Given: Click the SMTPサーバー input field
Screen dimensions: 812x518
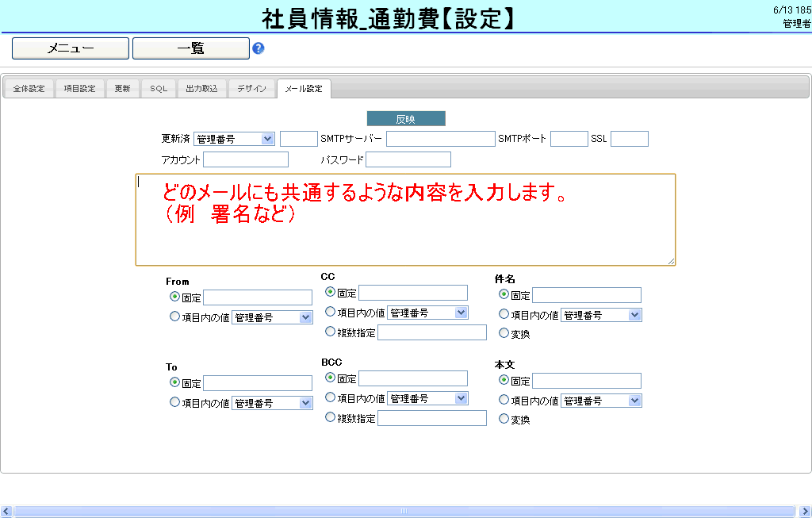Looking at the screenshot, I should point(440,139).
